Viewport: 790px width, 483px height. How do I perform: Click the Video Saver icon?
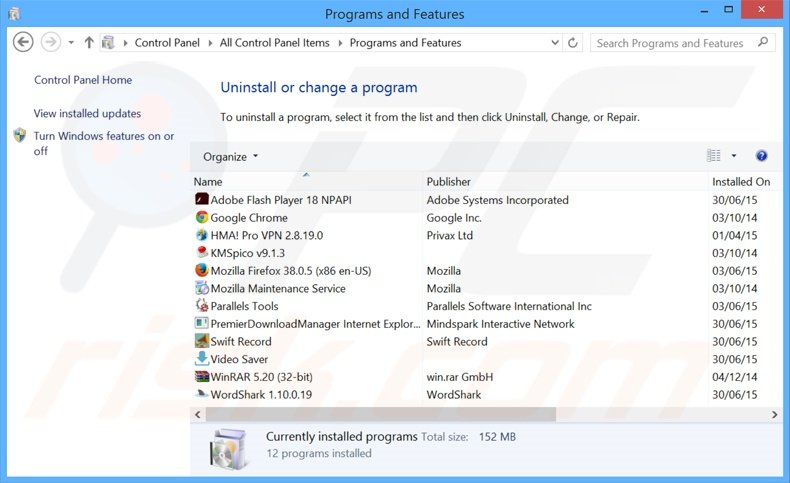(202, 358)
